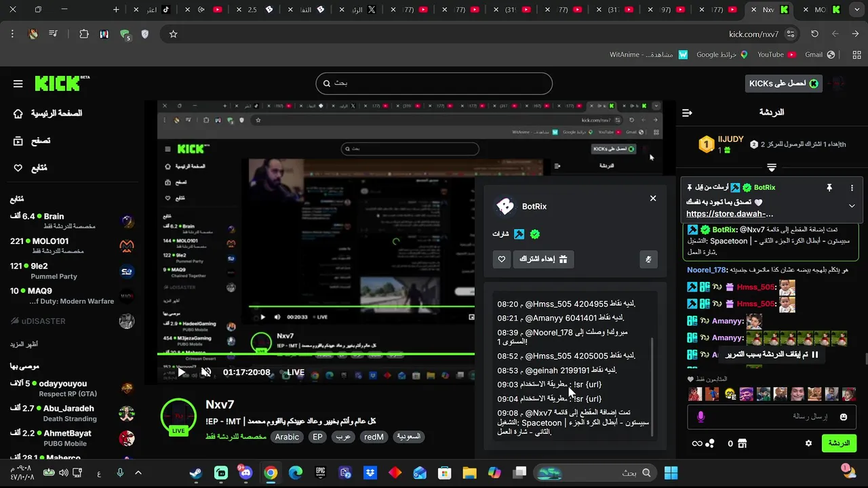Click the Kicks balance icon in chat footer
868x488 pixels.
[710, 444]
